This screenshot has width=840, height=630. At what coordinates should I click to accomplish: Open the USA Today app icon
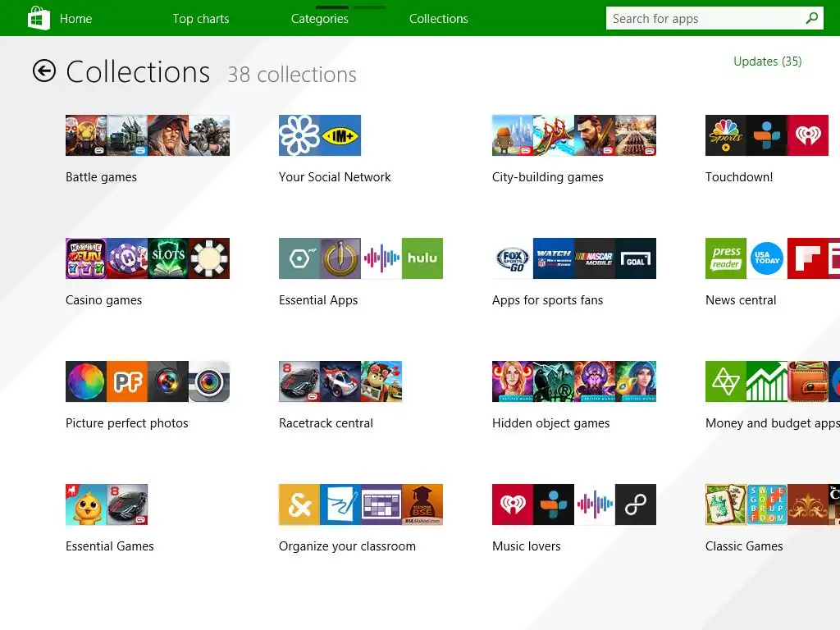pyautogui.click(x=767, y=258)
